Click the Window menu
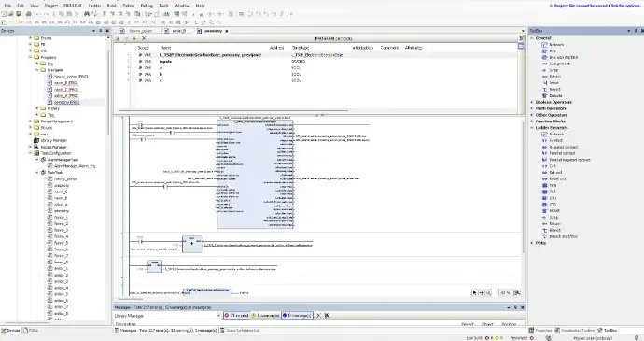The width and height of the screenshot is (644, 341). (x=182, y=6)
